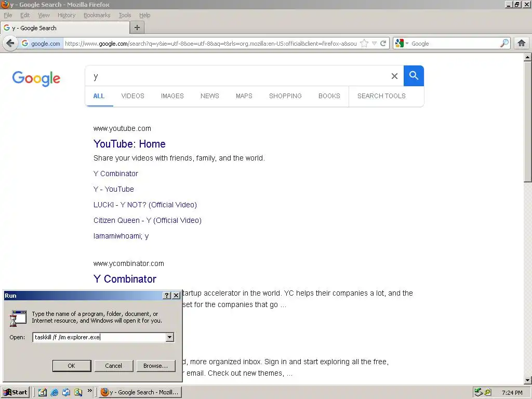Expand hidden Quick Launch items chevron
This screenshot has height=399, width=532.
(x=89, y=391)
